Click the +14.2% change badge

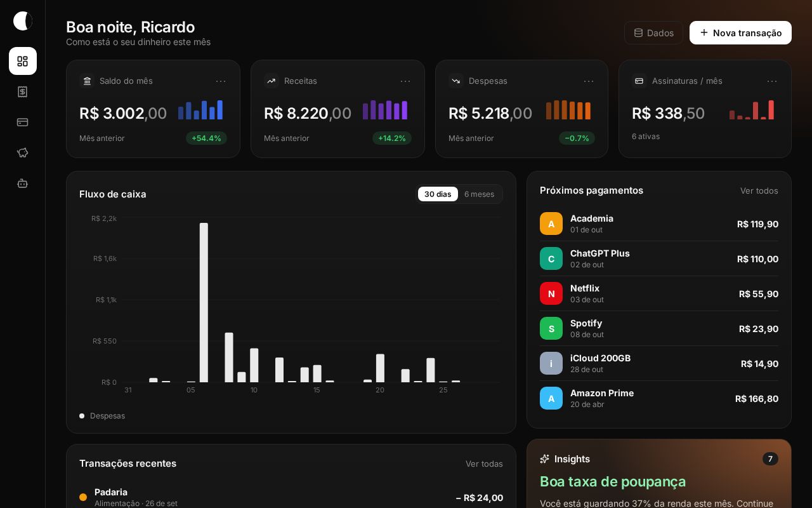pos(392,138)
